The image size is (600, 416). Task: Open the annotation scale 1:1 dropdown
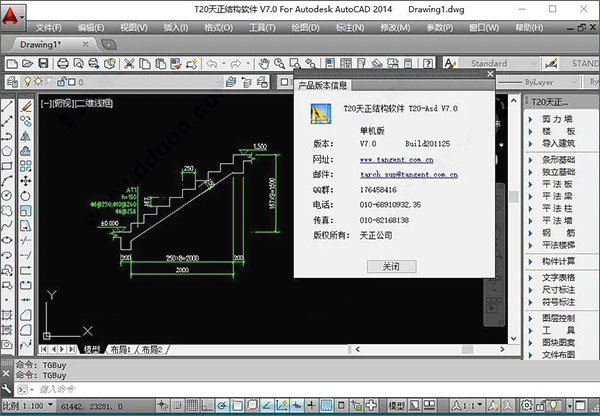click(x=479, y=405)
